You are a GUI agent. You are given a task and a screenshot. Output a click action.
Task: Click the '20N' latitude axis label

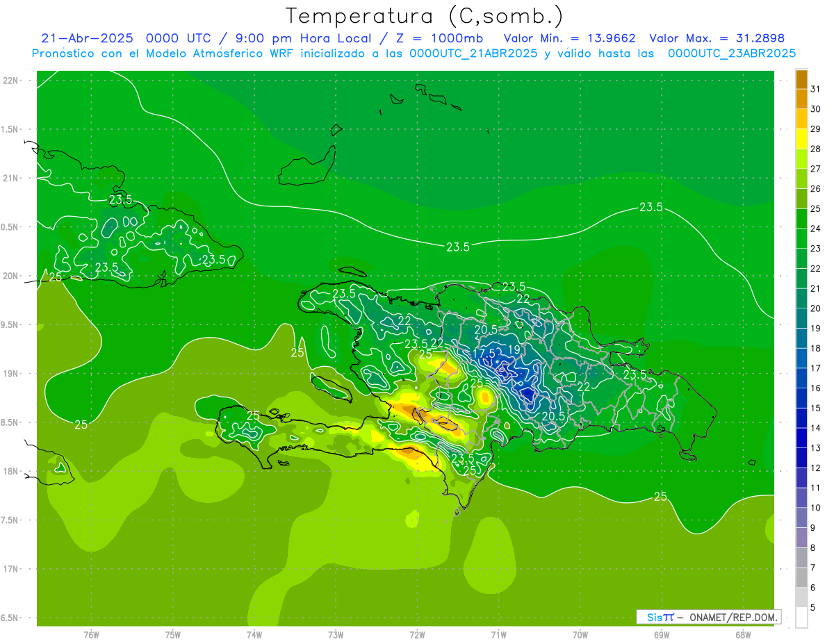[x=11, y=276]
